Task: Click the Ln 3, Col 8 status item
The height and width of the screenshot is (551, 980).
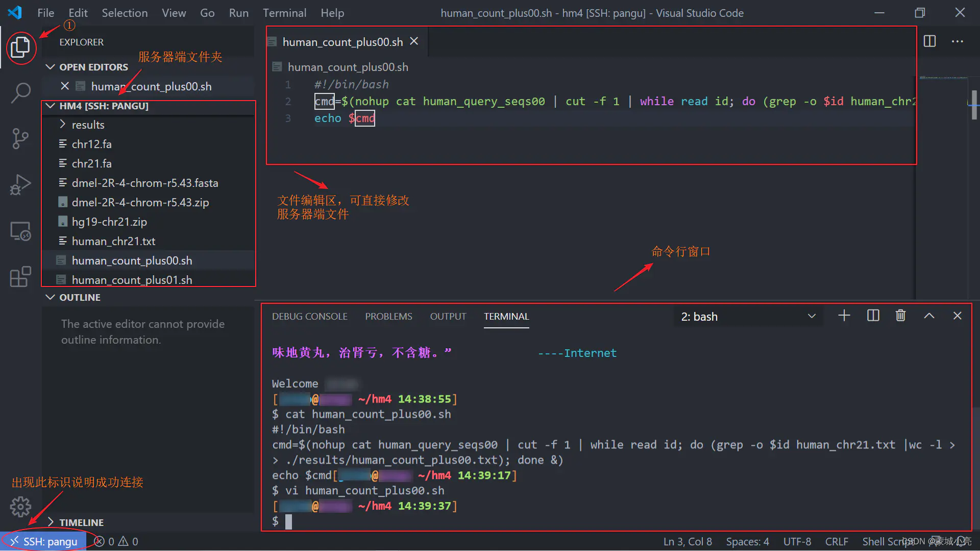Action: pos(688,541)
